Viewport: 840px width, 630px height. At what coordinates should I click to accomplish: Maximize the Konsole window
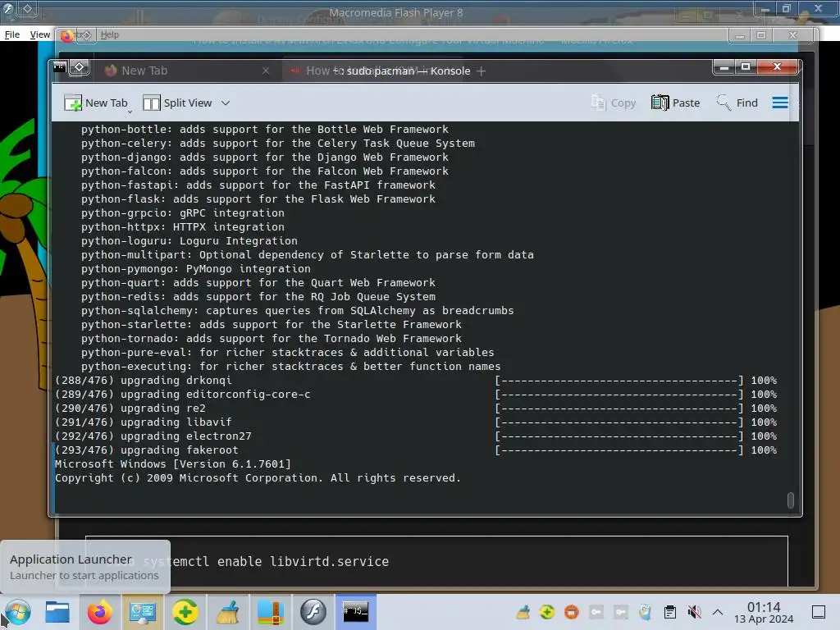[746, 67]
